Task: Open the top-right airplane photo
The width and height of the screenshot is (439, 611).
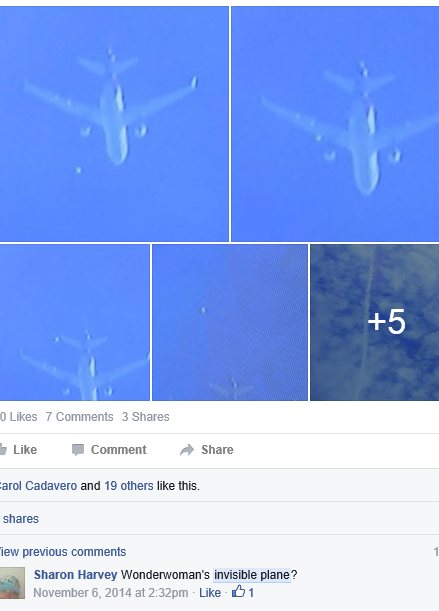Action: [335, 124]
